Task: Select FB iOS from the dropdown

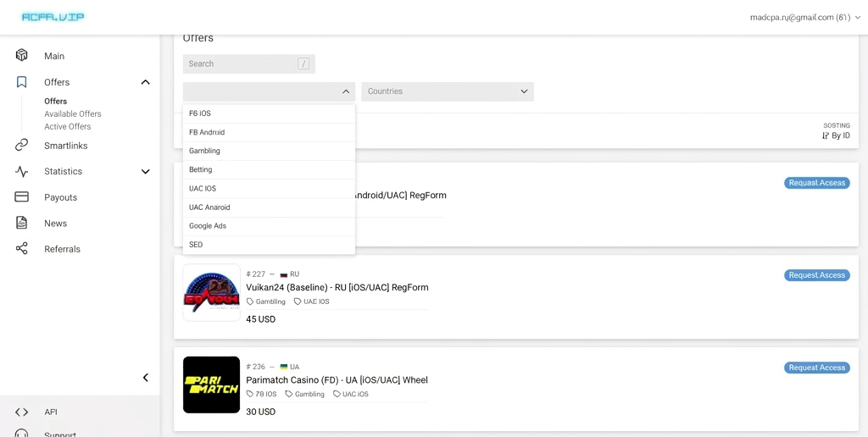Action: tap(269, 113)
